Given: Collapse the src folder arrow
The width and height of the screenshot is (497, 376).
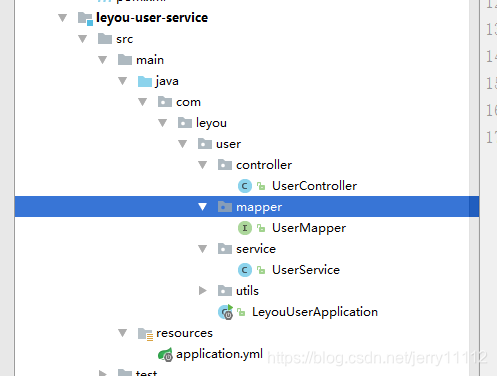Looking at the screenshot, I should (x=82, y=39).
